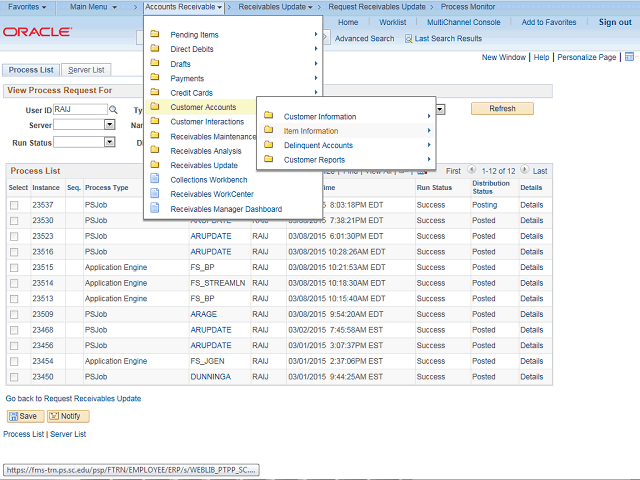Click the folder icon beside Delinquent Accounts
Screen dimensions: 640x480
pos(268,145)
